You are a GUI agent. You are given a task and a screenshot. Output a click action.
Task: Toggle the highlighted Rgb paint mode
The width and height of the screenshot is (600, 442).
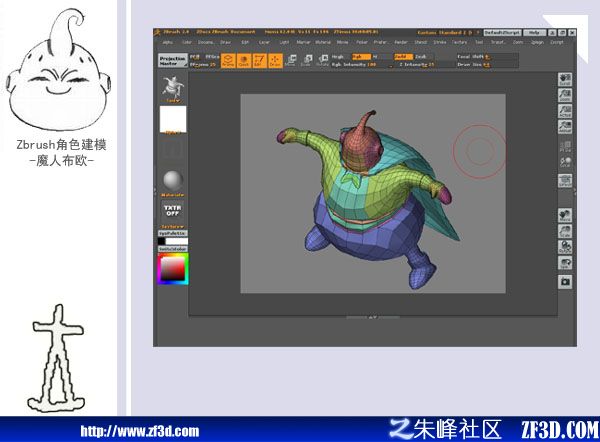coord(361,57)
